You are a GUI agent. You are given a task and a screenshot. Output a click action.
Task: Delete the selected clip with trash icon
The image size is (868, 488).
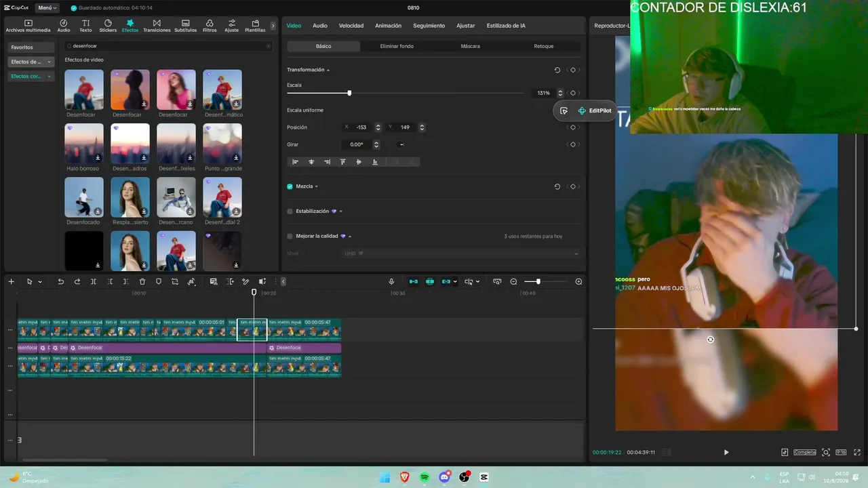click(x=142, y=281)
